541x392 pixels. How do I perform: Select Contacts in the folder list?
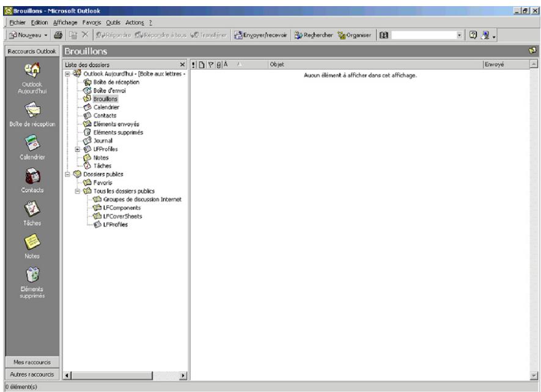click(105, 115)
